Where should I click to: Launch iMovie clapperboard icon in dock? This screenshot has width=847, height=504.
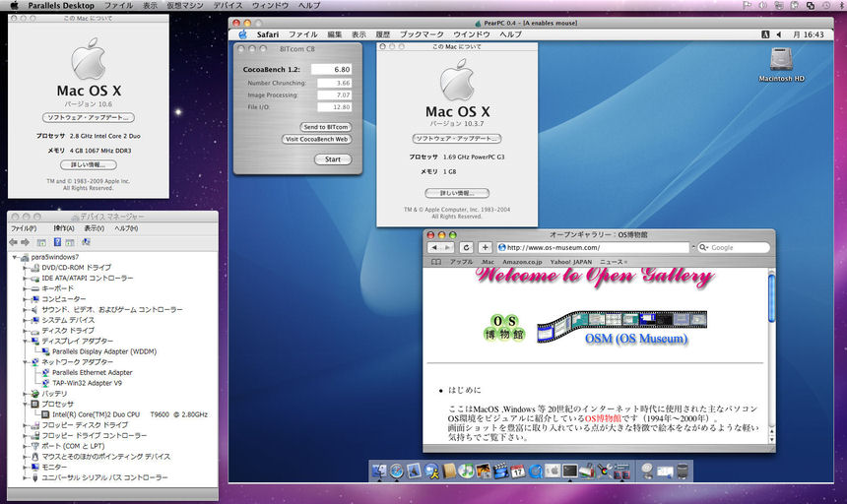500,471
